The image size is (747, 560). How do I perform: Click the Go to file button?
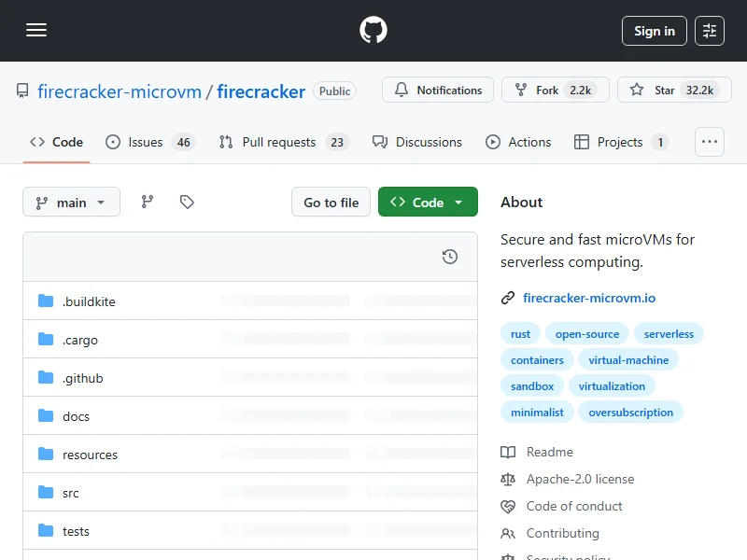click(331, 202)
